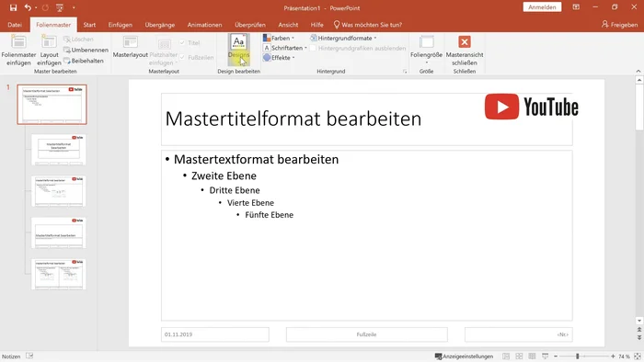Image resolution: width=644 pixels, height=362 pixels.
Task: Open the Hilfe tab
Action: pos(316,25)
